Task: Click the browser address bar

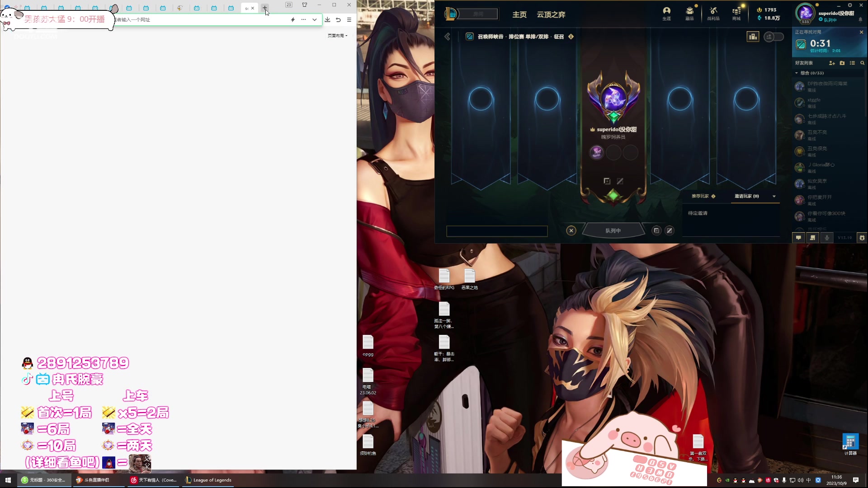Action: (x=199, y=19)
